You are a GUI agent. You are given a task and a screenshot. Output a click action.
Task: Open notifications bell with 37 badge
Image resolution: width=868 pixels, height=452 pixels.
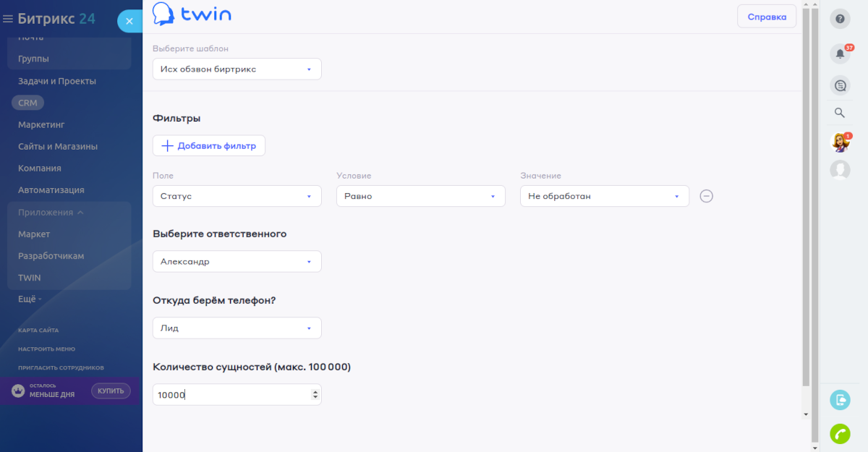[x=840, y=54]
